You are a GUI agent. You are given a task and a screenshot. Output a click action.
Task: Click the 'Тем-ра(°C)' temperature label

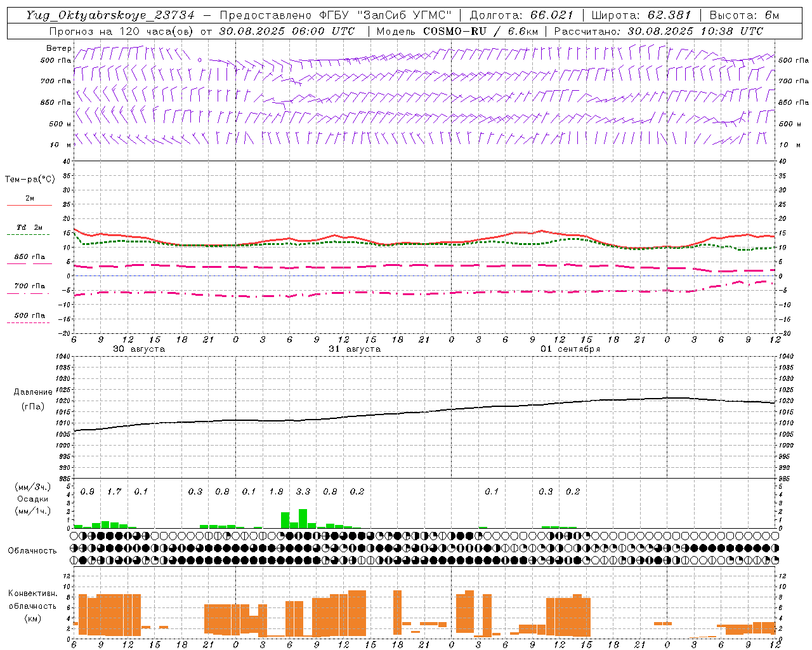coord(30,180)
